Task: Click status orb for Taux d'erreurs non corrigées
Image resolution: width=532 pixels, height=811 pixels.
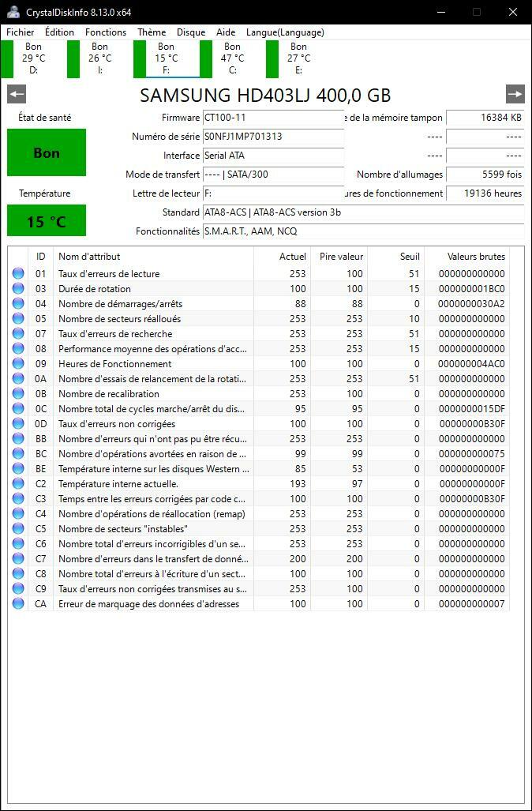Action: coord(18,423)
